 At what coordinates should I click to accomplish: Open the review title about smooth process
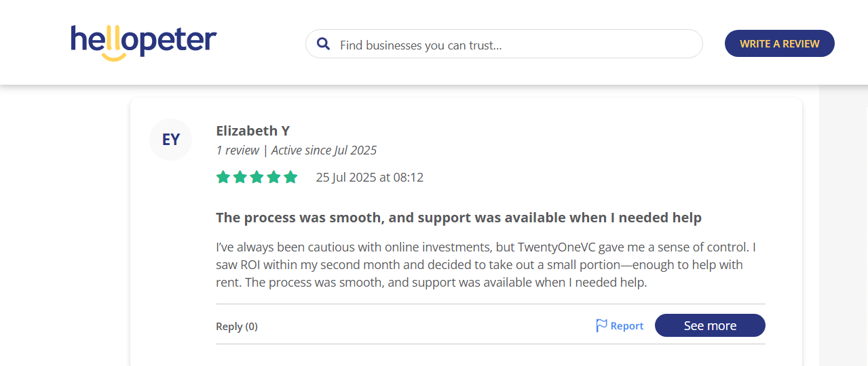458,218
